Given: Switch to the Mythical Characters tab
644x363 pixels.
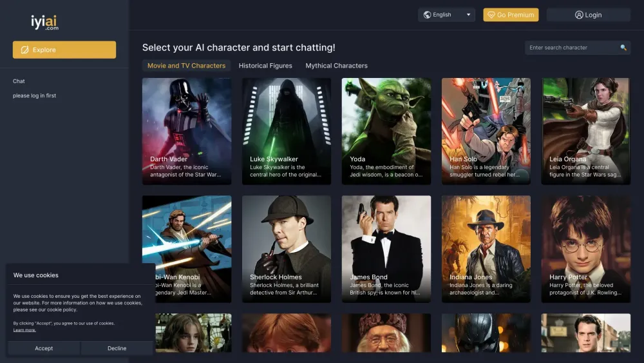Looking at the screenshot, I should click(x=336, y=66).
